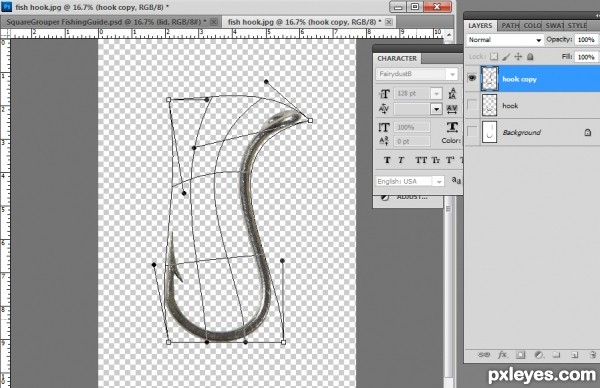
Task: Click leading icon in Character panel
Action: coord(452,93)
